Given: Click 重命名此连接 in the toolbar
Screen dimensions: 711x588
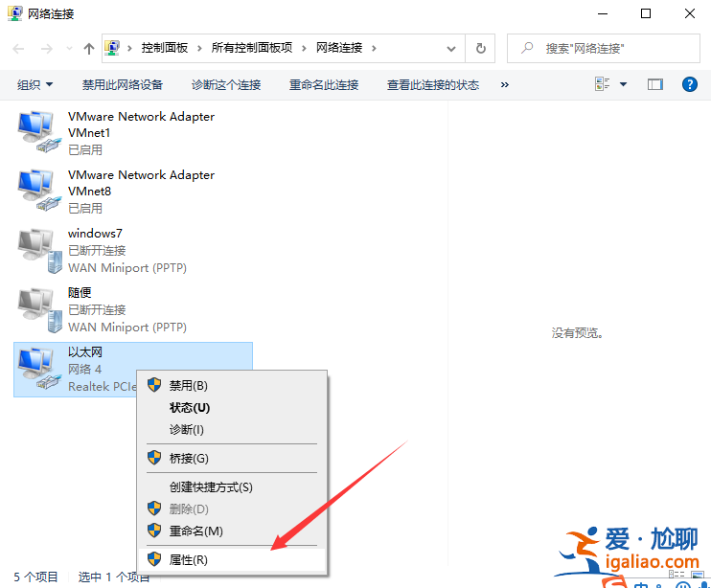Looking at the screenshot, I should [x=324, y=84].
